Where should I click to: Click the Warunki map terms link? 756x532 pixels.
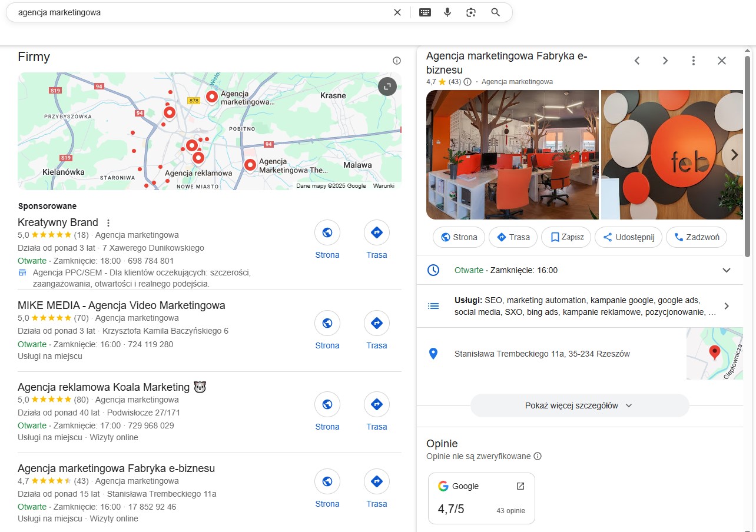click(x=384, y=186)
